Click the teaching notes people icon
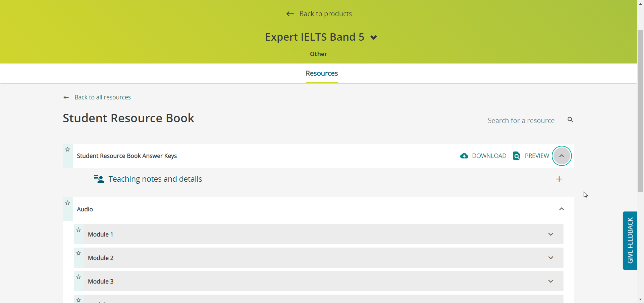 pos(99,179)
